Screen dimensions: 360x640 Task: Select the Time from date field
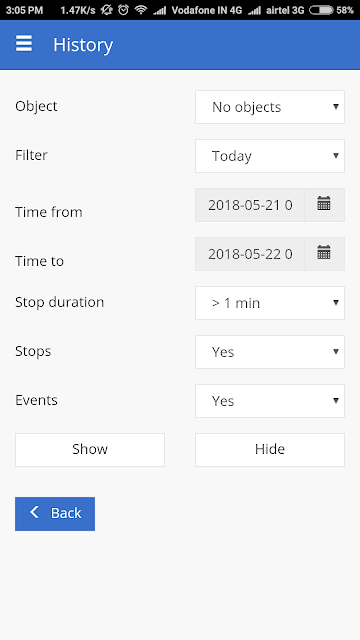point(250,205)
